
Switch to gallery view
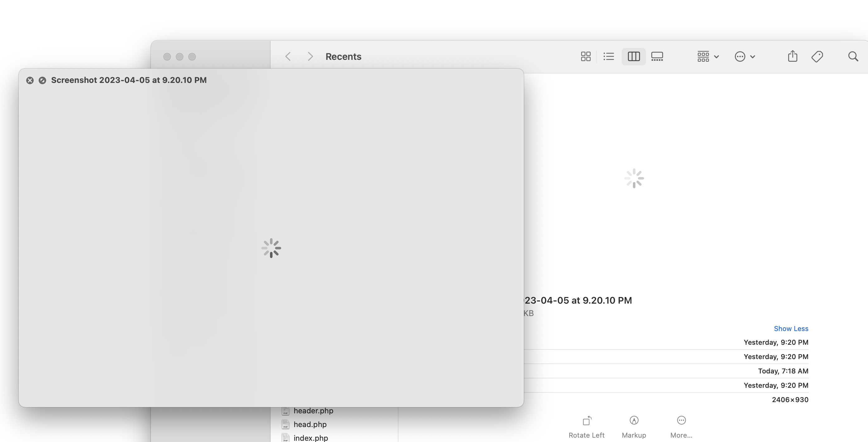click(x=657, y=56)
